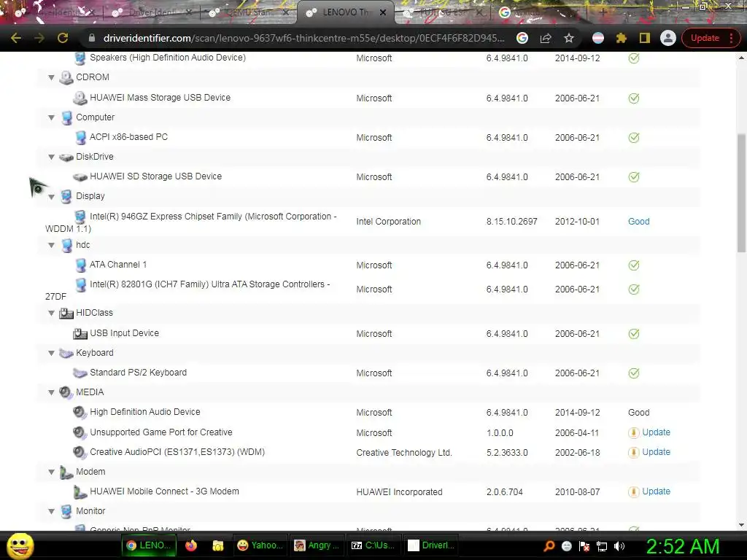
Task: Open the smiley Start button on taskbar
Action: tap(20, 545)
